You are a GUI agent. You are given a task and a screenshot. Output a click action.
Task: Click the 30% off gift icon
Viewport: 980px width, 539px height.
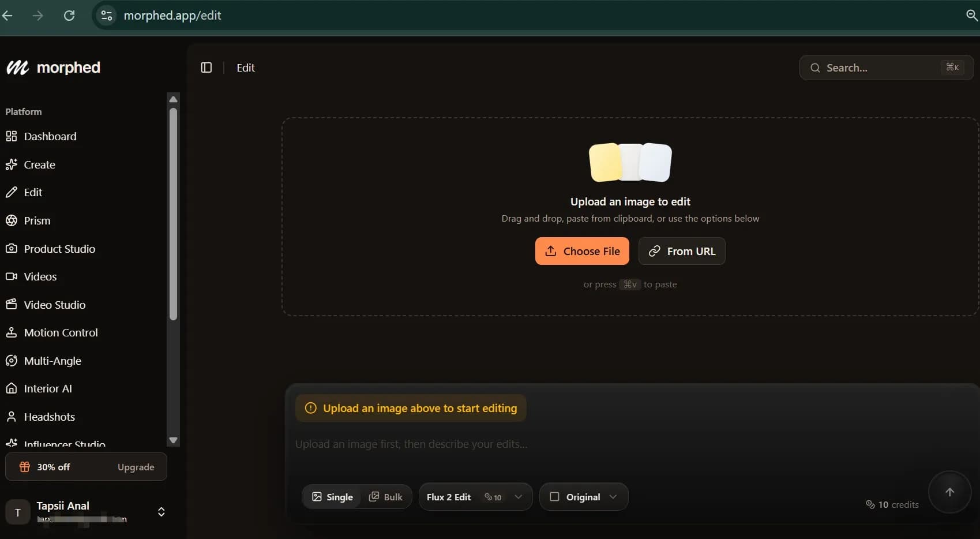click(x=24, y=467)
